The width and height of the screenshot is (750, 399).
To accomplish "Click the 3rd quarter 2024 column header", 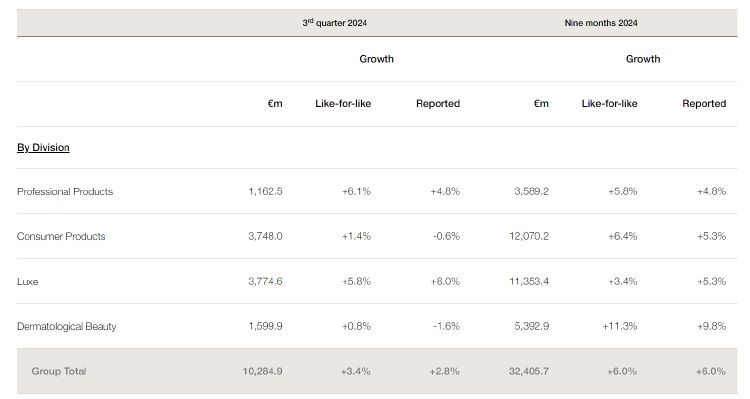I will tap(334, 22).
